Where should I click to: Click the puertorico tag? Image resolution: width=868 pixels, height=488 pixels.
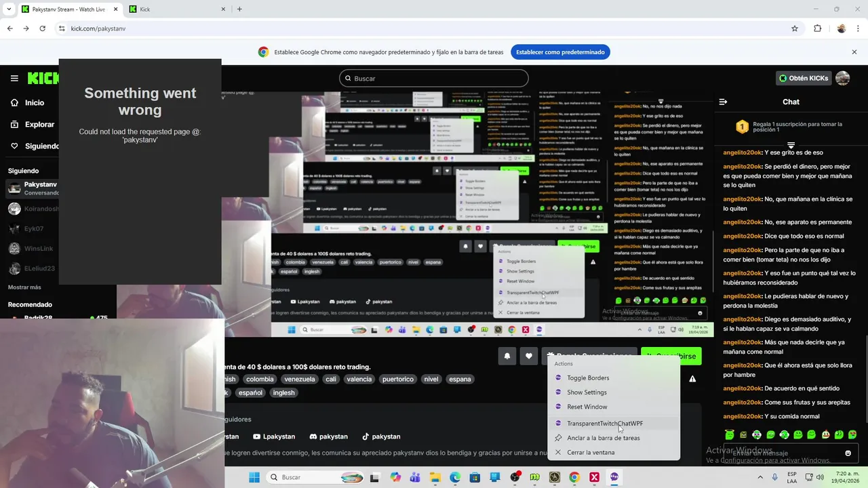398,379
